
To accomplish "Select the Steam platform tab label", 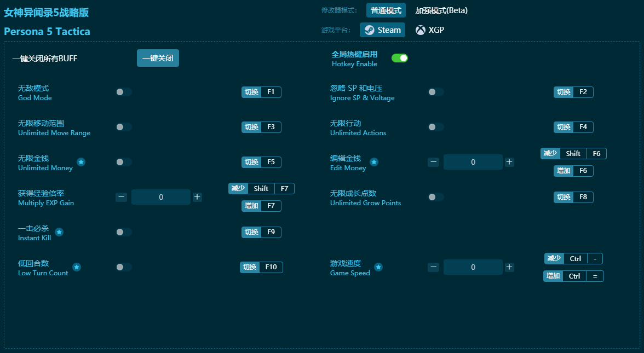I will click(x=389, y=30).
